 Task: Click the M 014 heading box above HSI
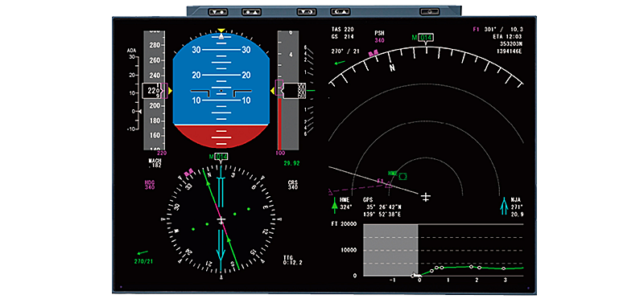[x=218, y=156]
